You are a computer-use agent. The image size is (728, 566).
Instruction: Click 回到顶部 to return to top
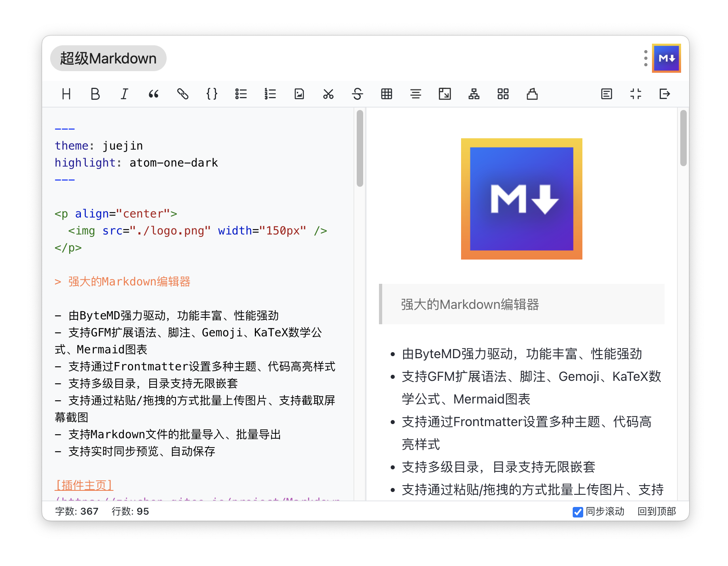tap(657, 511)
